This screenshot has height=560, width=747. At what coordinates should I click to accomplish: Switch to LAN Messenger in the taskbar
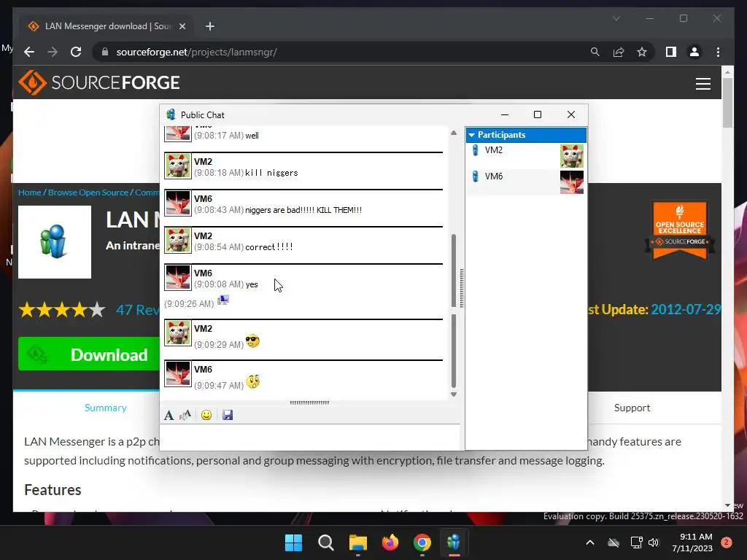pos(454,542)
